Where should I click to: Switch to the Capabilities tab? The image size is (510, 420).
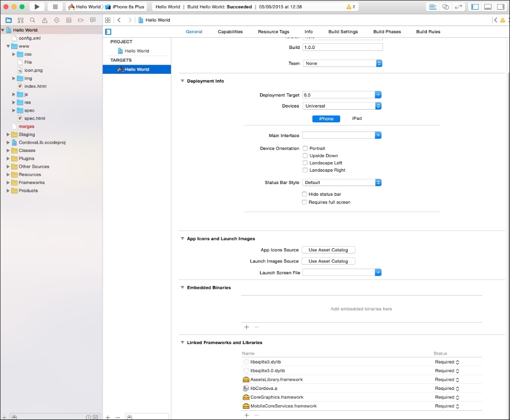(231, 32)
